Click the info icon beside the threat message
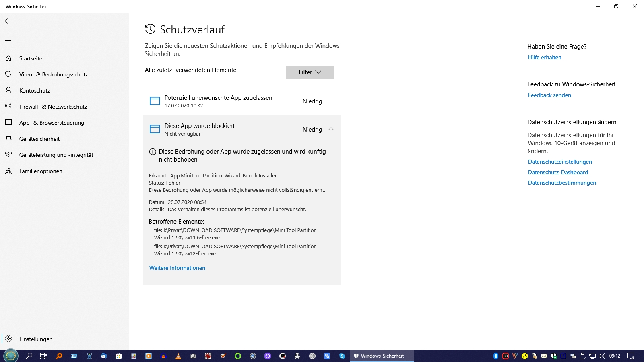This screenshot has height=362, width=644. coord(153,152)
